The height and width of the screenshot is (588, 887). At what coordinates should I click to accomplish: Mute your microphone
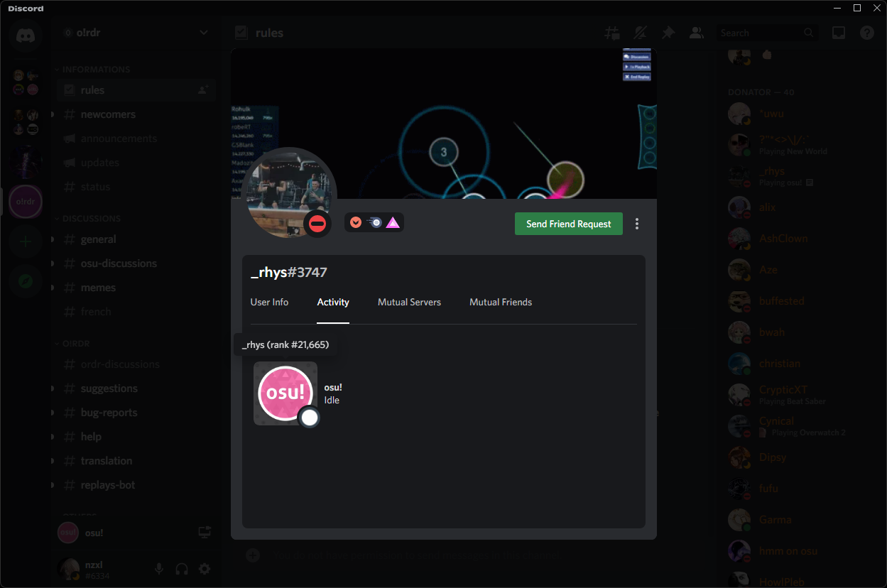pos(158,569)
